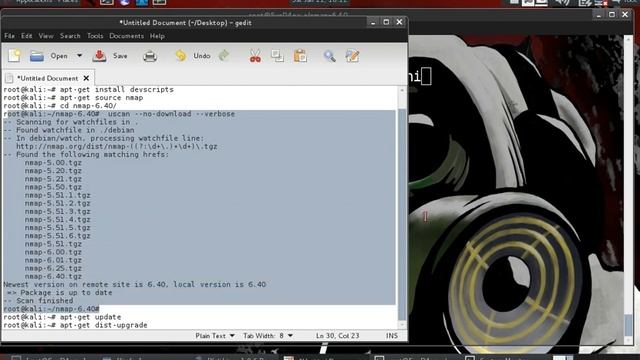
Task: Click the 'nmap-6.40.tgz' entry
Action: pyautogui.click(x=53, y=277)
